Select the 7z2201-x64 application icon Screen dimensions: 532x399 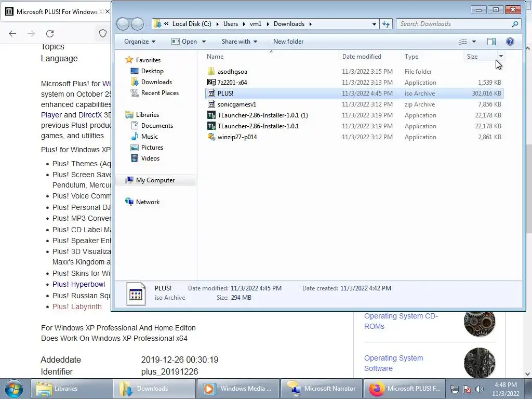coord(211,83)
